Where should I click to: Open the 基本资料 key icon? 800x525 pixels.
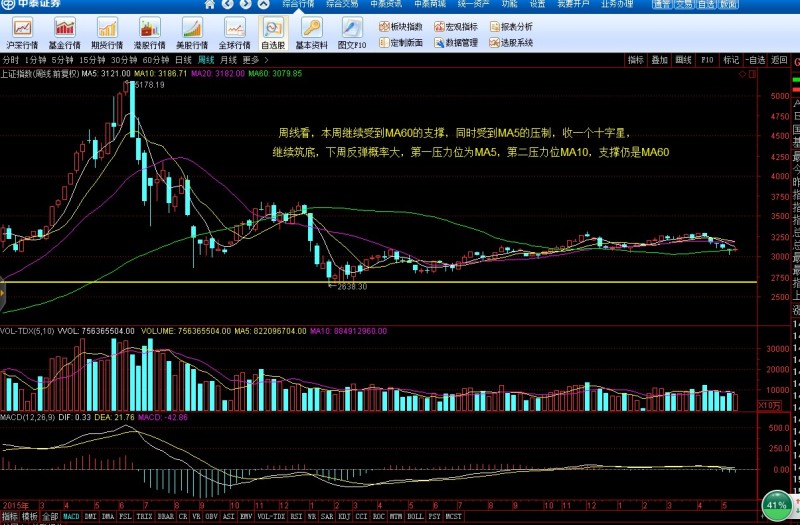(312, 33)
